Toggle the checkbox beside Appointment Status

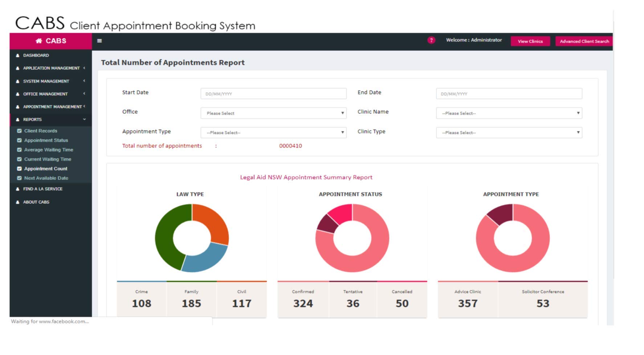(x=20, y=140)
